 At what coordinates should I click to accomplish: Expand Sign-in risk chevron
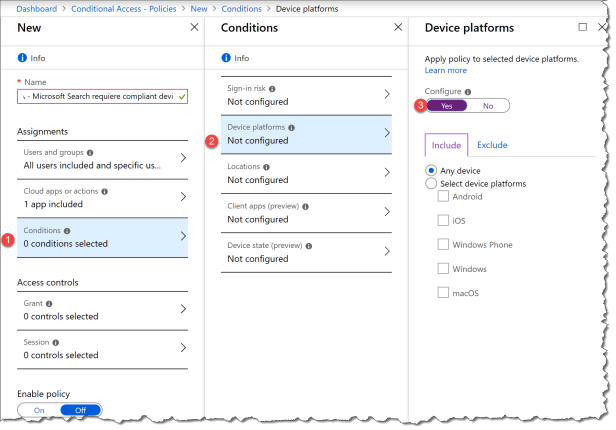387,94
